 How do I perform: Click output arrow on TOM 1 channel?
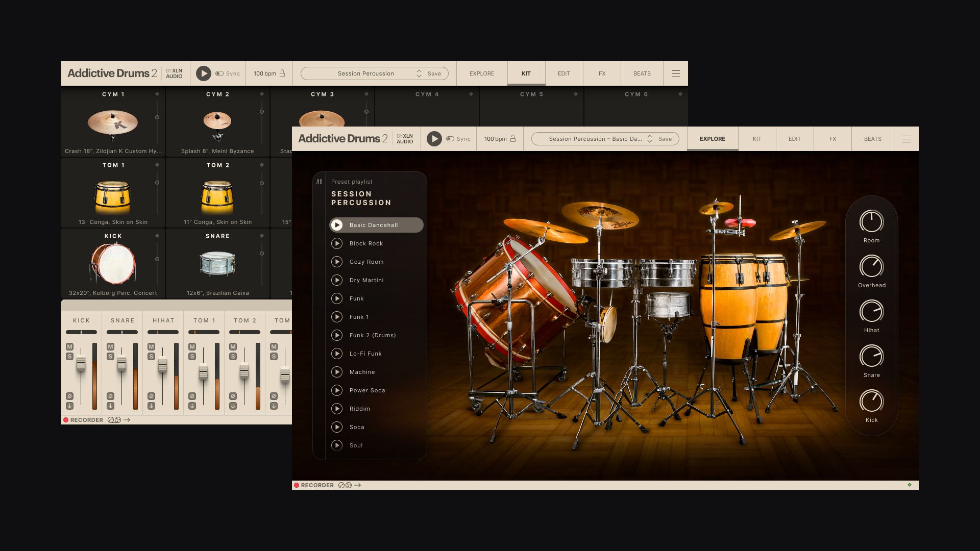pyautogui.click(x=192, y=406)
